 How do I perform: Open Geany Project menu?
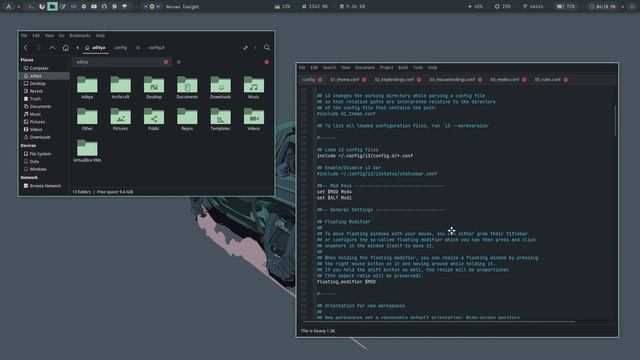coord(386,68)
